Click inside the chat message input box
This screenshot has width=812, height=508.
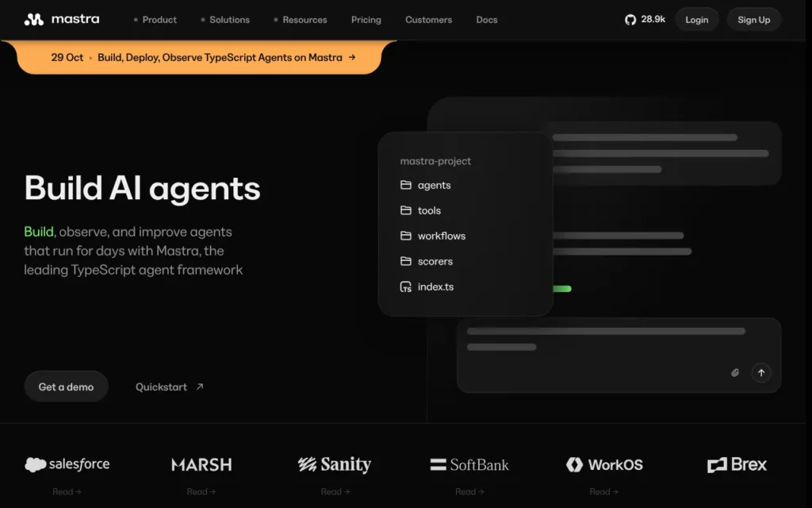tap(619, 355)
